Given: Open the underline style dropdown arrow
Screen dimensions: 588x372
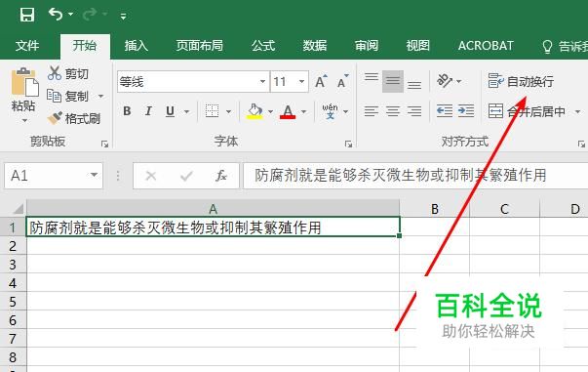Looking at the screenshot, I should pos(186,111).
